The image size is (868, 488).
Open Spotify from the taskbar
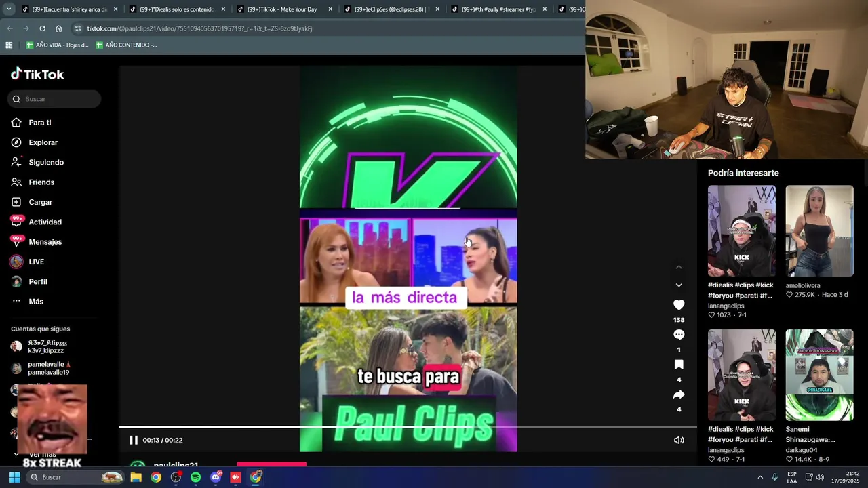point(195,477)
